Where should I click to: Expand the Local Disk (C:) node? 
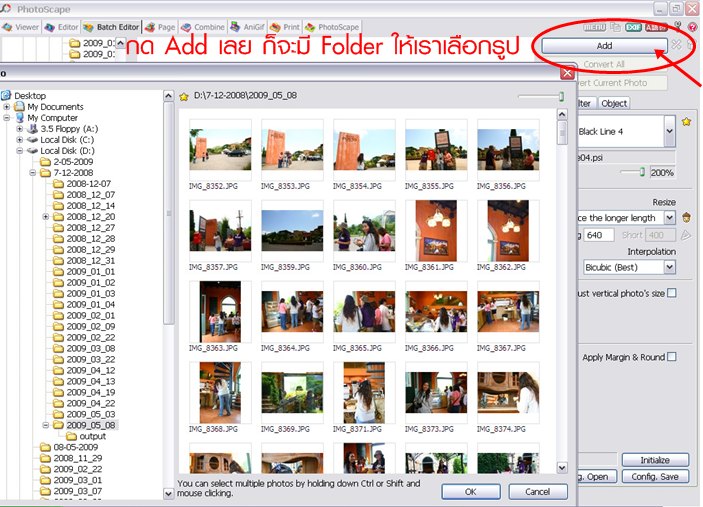click(20, 139)
